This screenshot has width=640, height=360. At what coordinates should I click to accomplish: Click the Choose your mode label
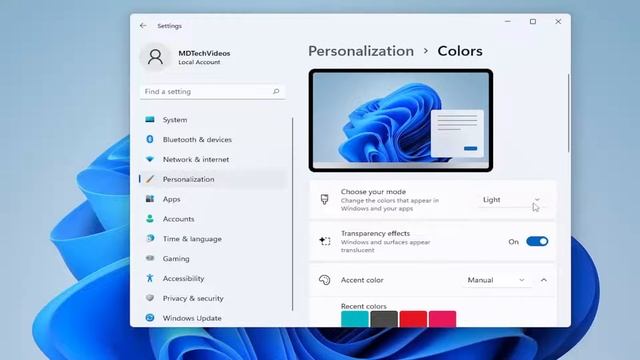click(373, 191)
